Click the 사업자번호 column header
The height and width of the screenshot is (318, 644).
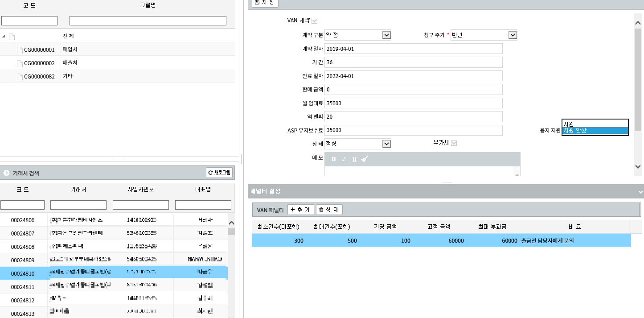(x=141, y=190)
